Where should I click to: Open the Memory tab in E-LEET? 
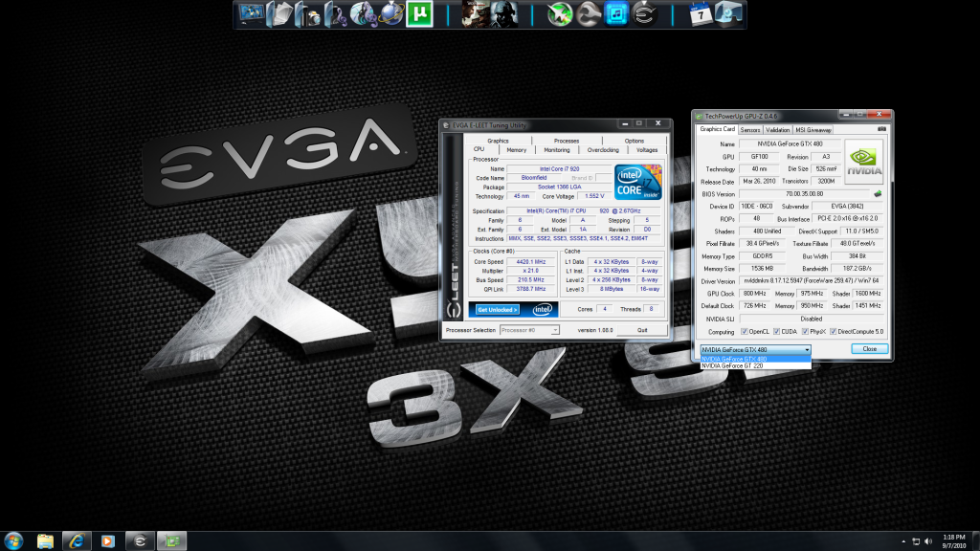516,150
